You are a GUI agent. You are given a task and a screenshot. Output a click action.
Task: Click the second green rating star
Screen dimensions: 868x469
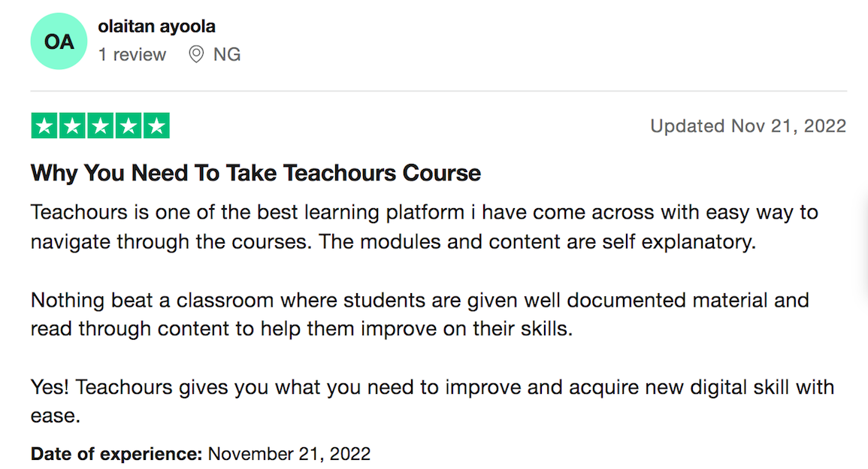72,126
